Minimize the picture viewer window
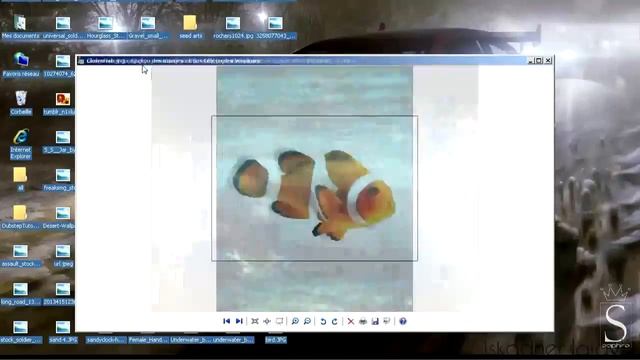640x360 pixels. [531, 60]
